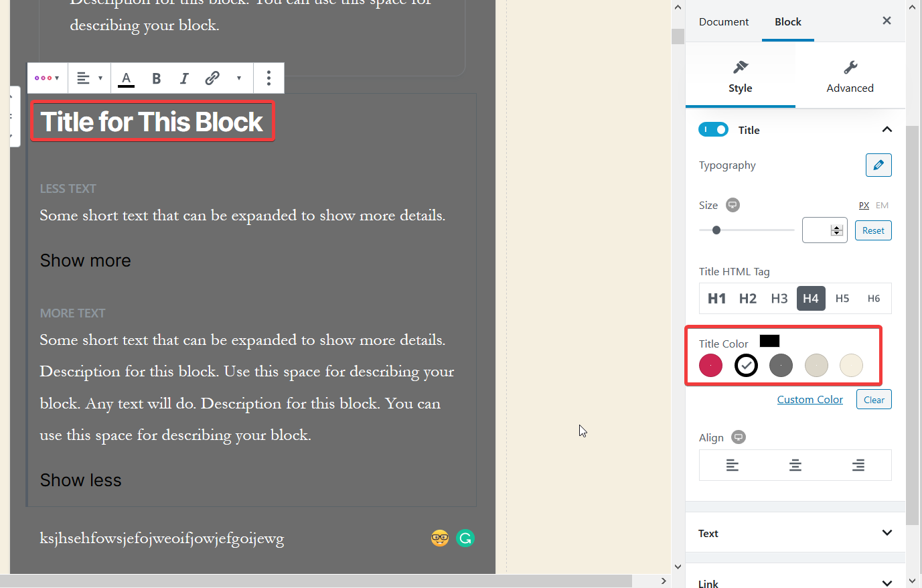Pick the dark gray title color swatch
Image resolution: width=922 pixels, height=588 pixels.
pos(781,365)
